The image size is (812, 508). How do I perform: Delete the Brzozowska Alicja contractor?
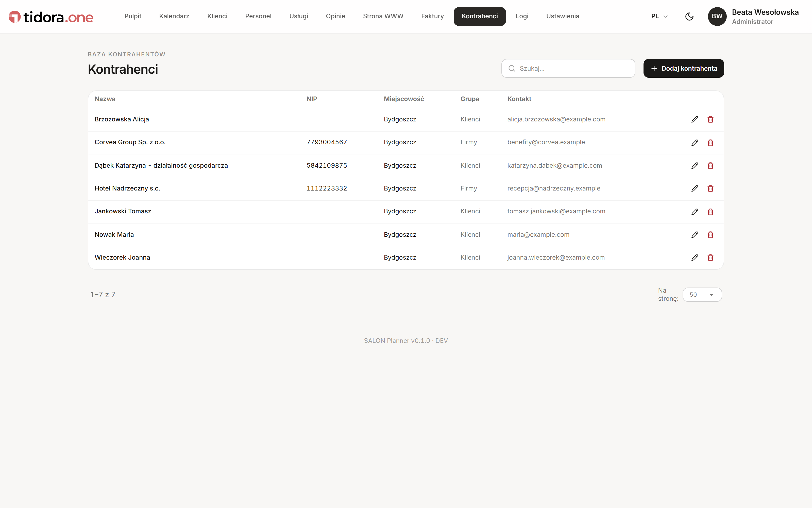(x=710, y=119)
